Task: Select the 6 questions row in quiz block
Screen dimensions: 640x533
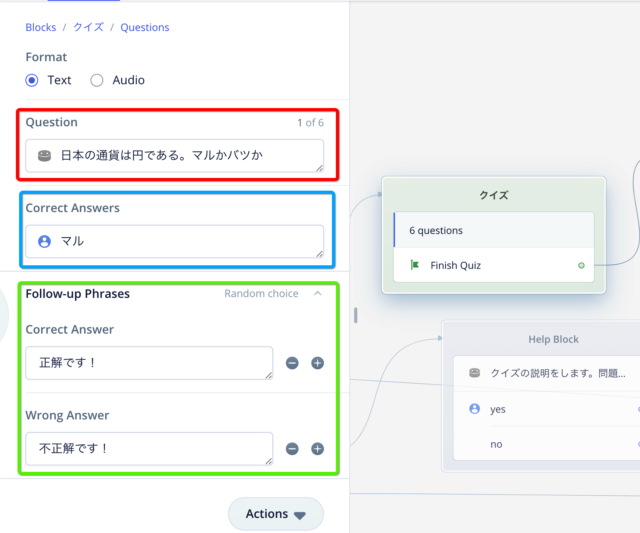Action: coord(493,230)
